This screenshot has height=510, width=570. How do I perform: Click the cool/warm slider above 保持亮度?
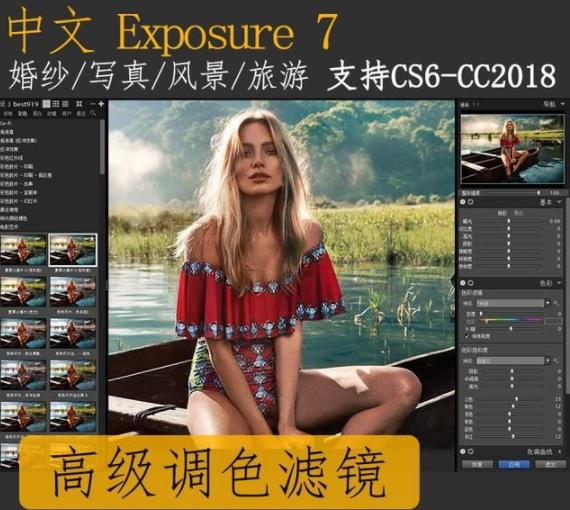[511, 329]
